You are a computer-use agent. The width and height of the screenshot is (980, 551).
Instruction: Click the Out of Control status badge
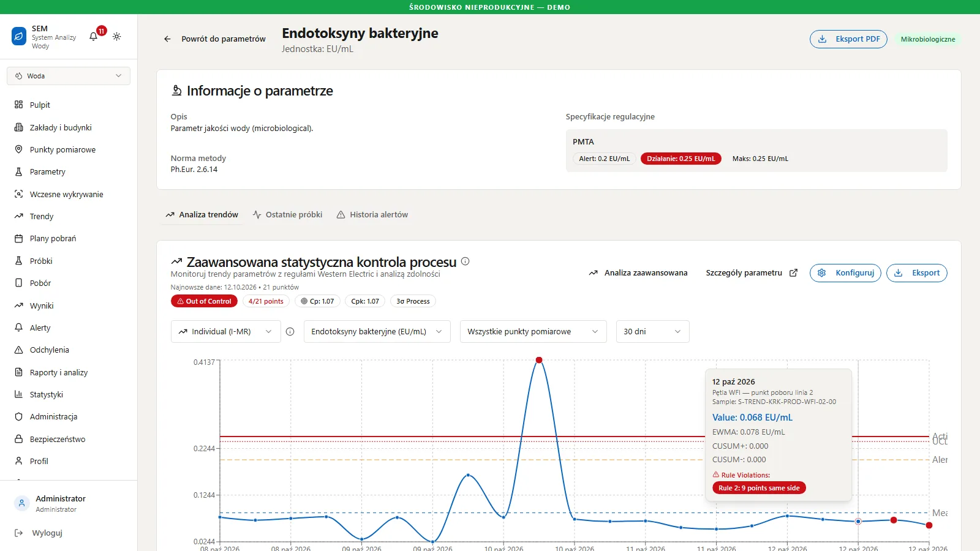pos(204,301)
